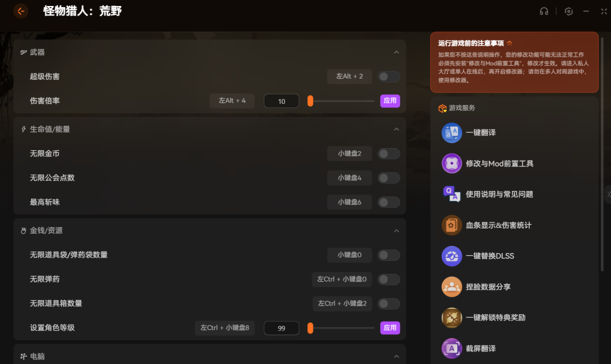611x364 pixels.
Task: Toggle 无限弹药 on
Action: 389,279
